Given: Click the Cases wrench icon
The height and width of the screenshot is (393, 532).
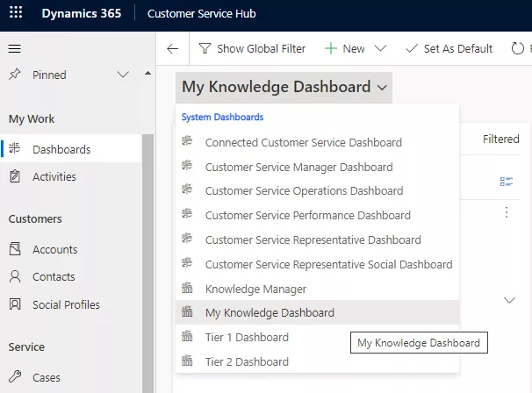Looking at the screenshot, I should [15, 376].
